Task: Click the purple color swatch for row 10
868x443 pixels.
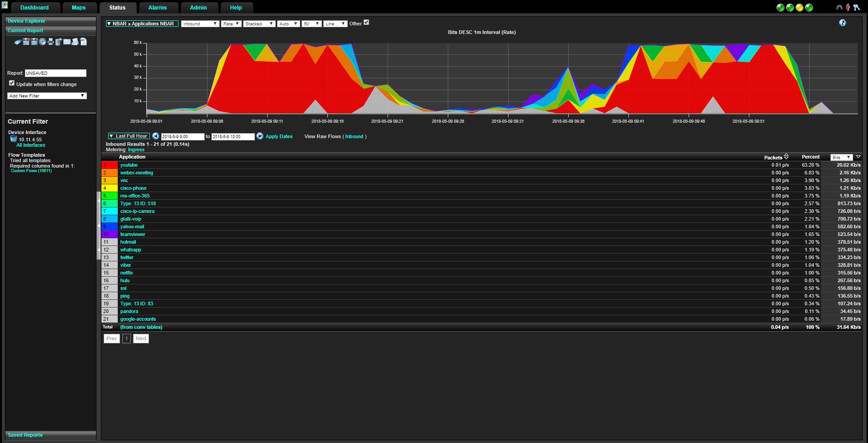Action: (110, 234)
